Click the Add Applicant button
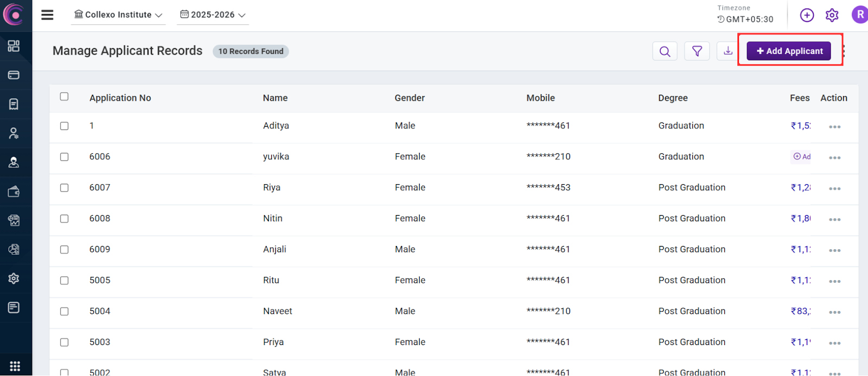This screenshot has width=868, height=376. click(789, 51)
